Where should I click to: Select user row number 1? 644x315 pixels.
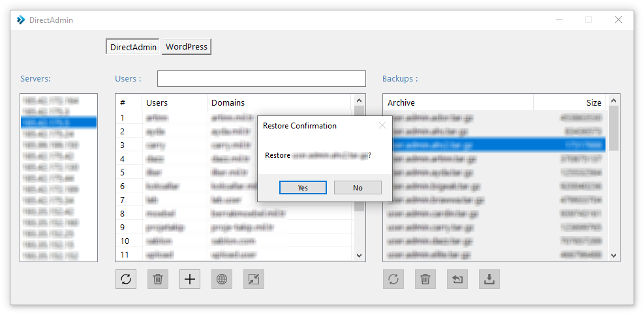(234, 118)
